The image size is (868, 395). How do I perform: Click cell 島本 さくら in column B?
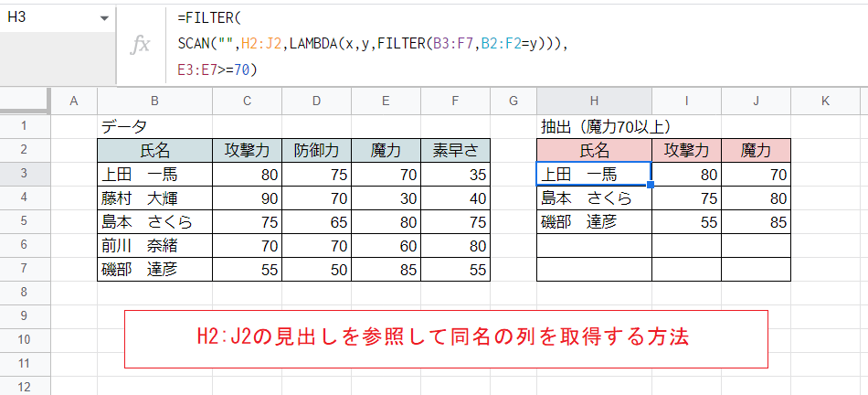[154, 221]
